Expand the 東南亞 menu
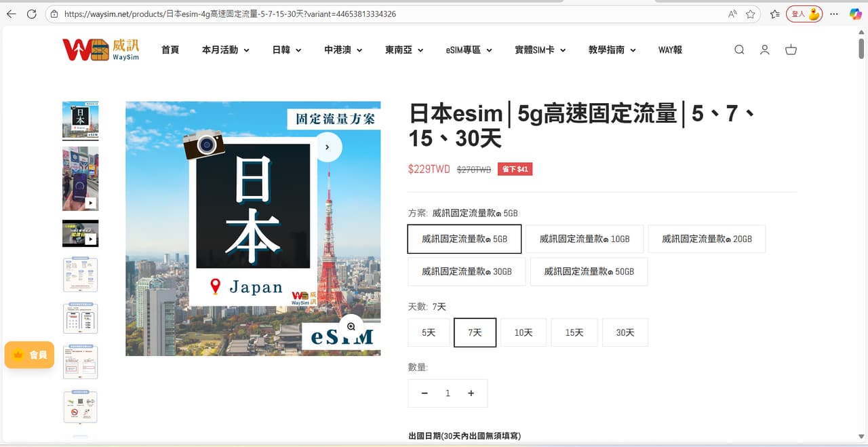Image resolution: width=868 pixels, height=447 pixels. 404,50
